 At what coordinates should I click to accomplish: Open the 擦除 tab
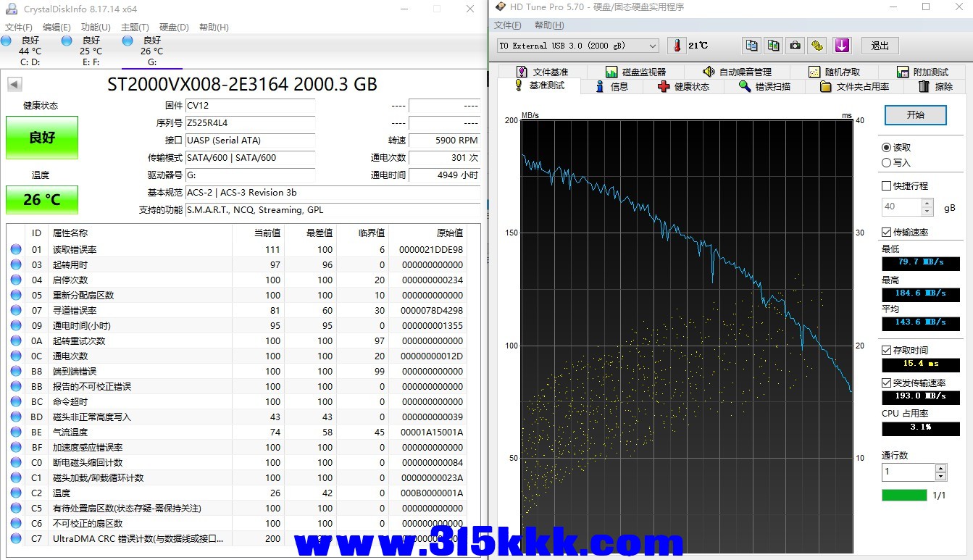point(935,86)
